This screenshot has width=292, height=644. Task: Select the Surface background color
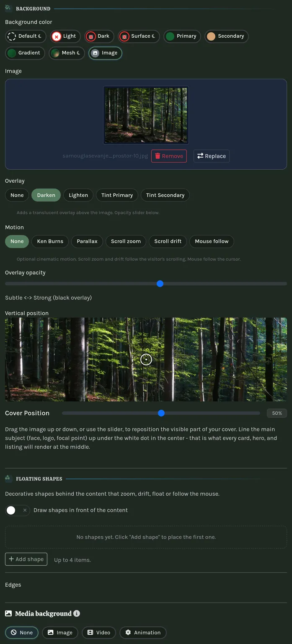(x=139, y=36)
